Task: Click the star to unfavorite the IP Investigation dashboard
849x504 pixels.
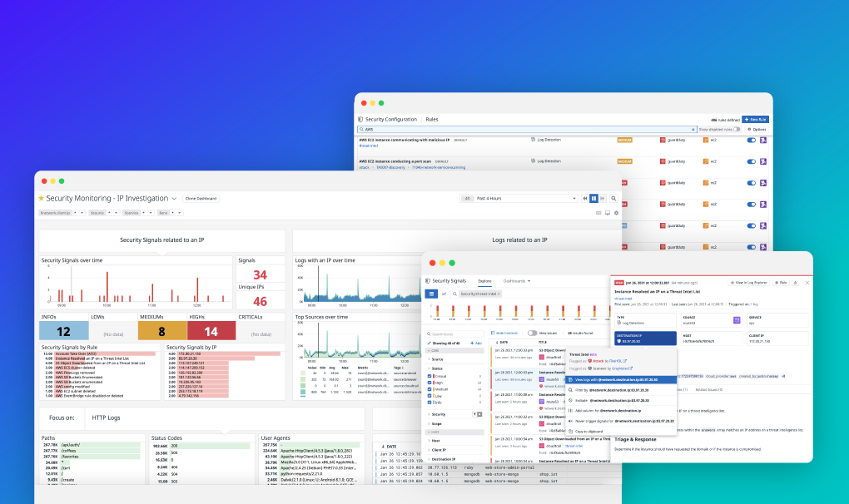Action: pyautogui.click(x=40, y=198)
